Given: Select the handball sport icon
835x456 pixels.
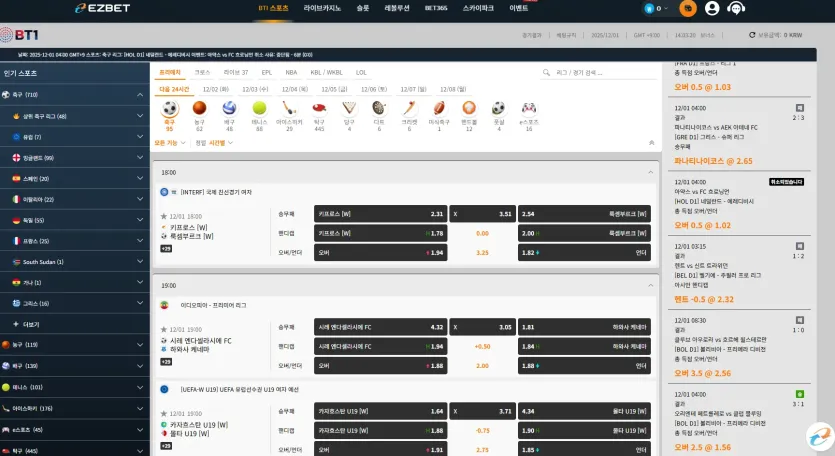Looking at the screenshot, I should click(469, 108).
